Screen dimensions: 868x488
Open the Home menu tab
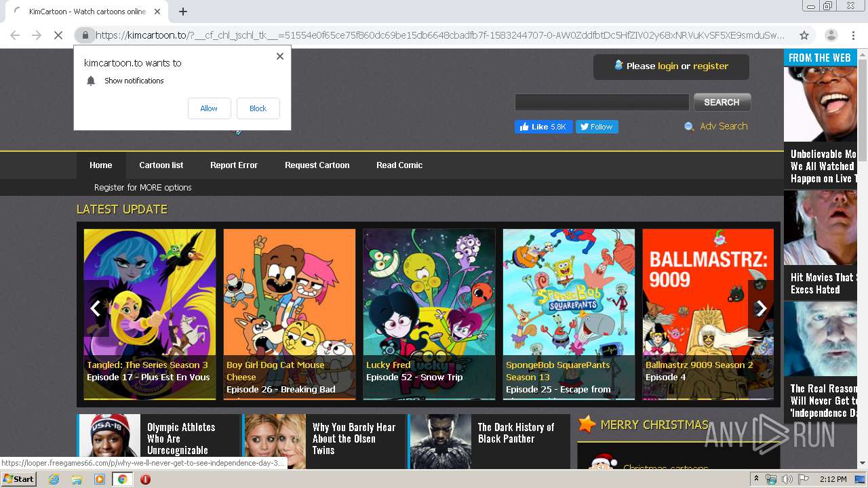pyautogui.click(x=100, y=165)
